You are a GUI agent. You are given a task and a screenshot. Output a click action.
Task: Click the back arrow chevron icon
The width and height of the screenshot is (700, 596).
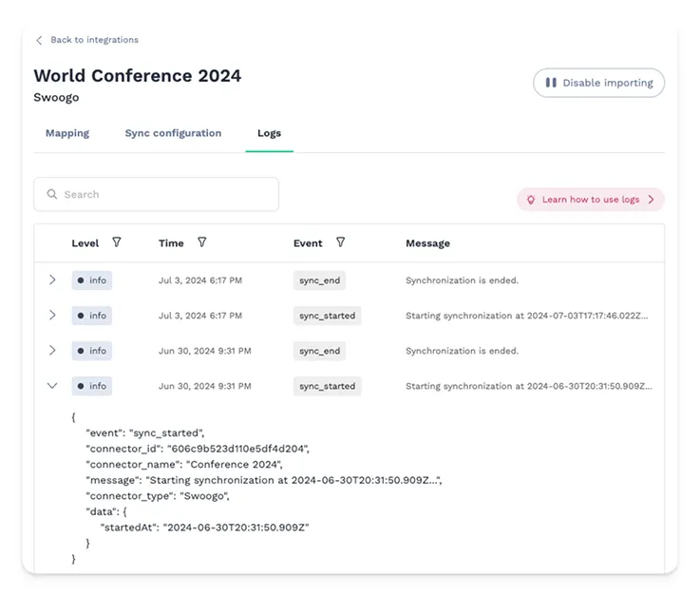click(x=39, y=40)
